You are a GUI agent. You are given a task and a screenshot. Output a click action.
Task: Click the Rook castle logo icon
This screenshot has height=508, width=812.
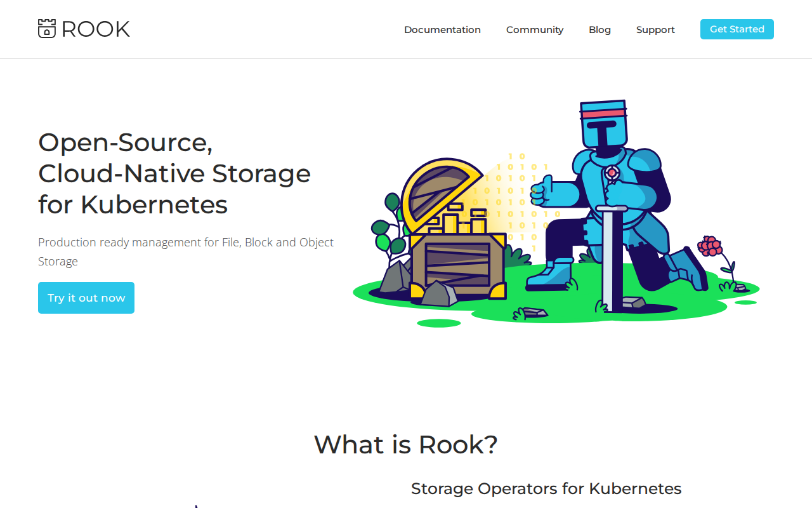pyautogui.click(x=47, y=29)
